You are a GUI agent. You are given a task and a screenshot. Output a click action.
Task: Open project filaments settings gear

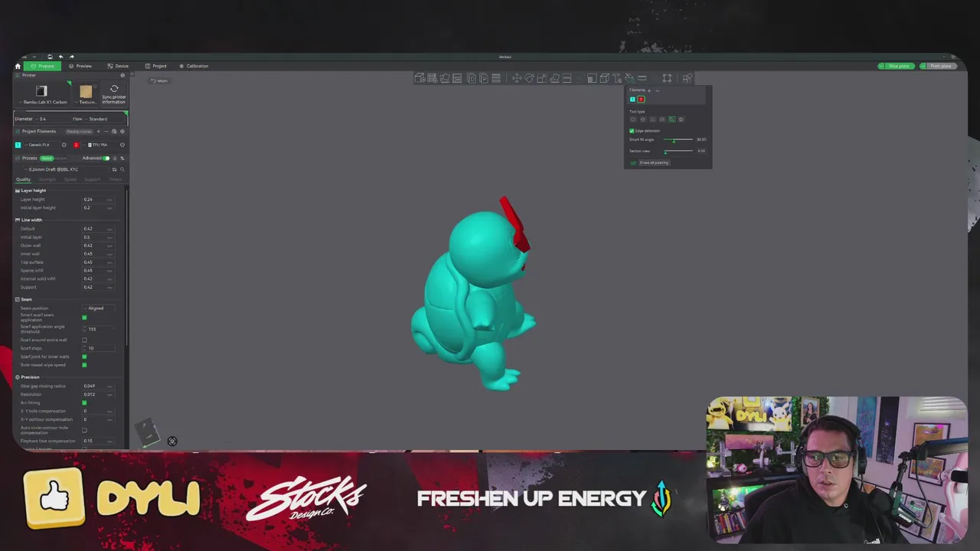click(122, 132)
